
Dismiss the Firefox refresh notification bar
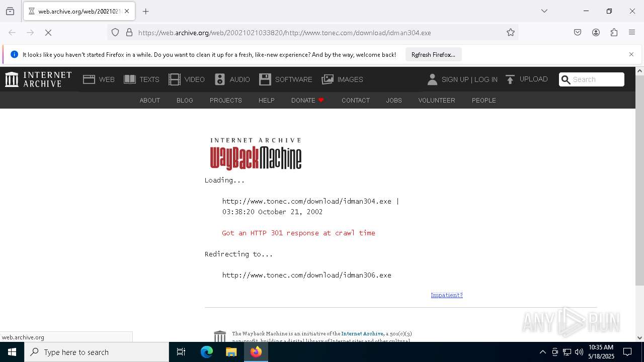(x=631, y=54)
